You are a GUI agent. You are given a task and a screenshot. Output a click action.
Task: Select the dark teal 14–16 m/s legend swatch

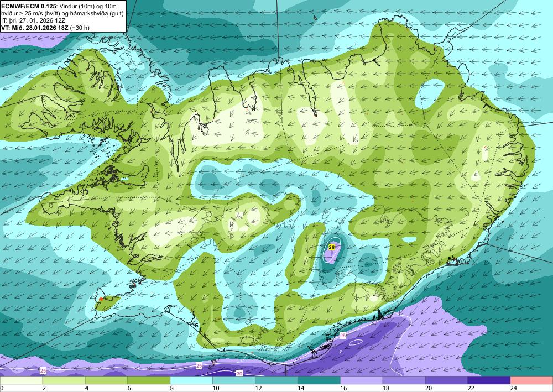click(x=319, y=380)
